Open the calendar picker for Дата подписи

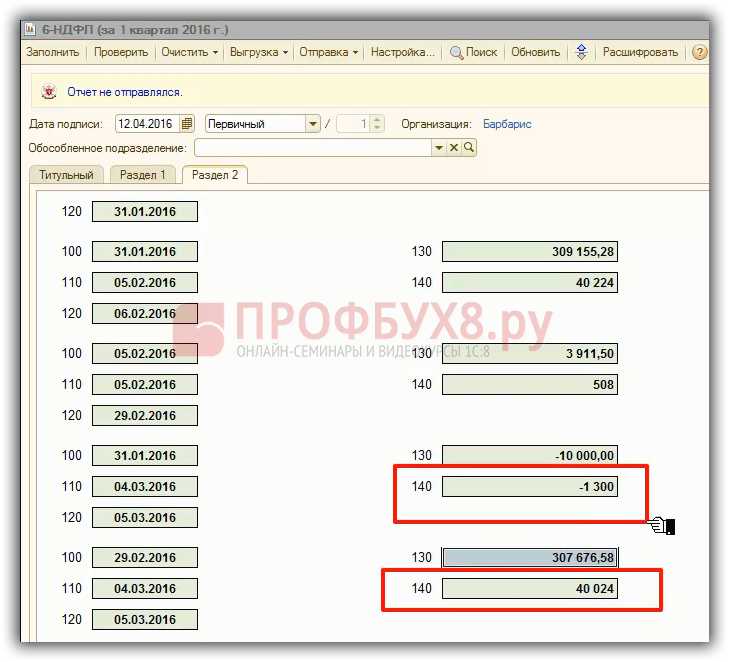187,124
